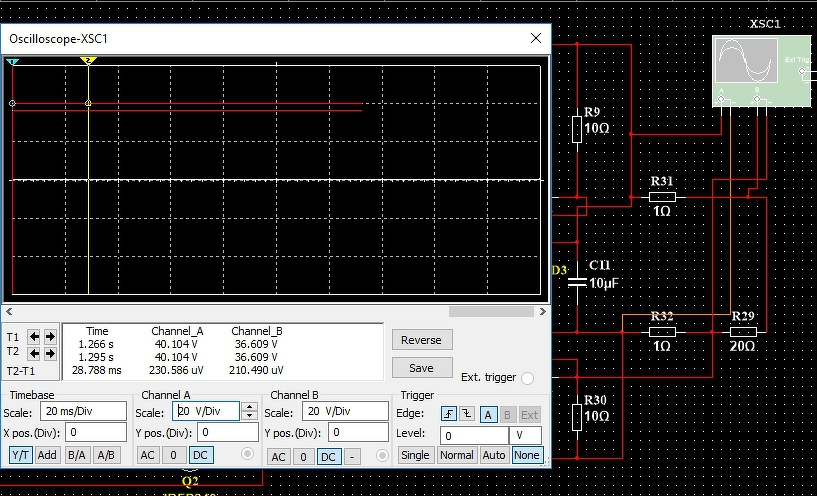Click the Timebase X pos. field

pyautogui.click(x=95, y=432)
